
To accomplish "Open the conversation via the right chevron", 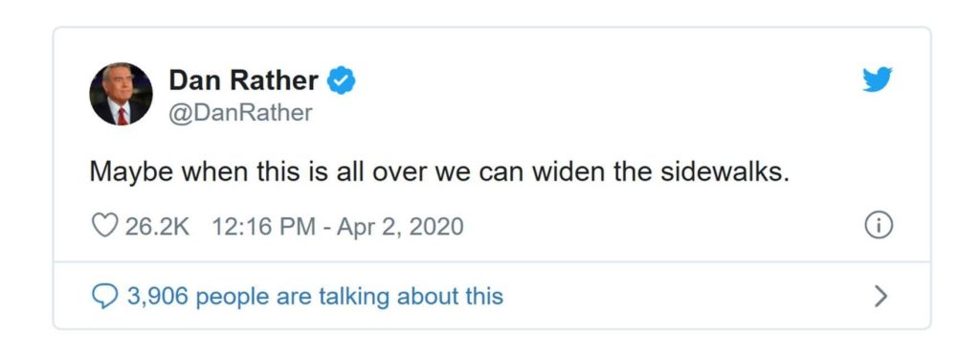I will (x=880, y=296).
